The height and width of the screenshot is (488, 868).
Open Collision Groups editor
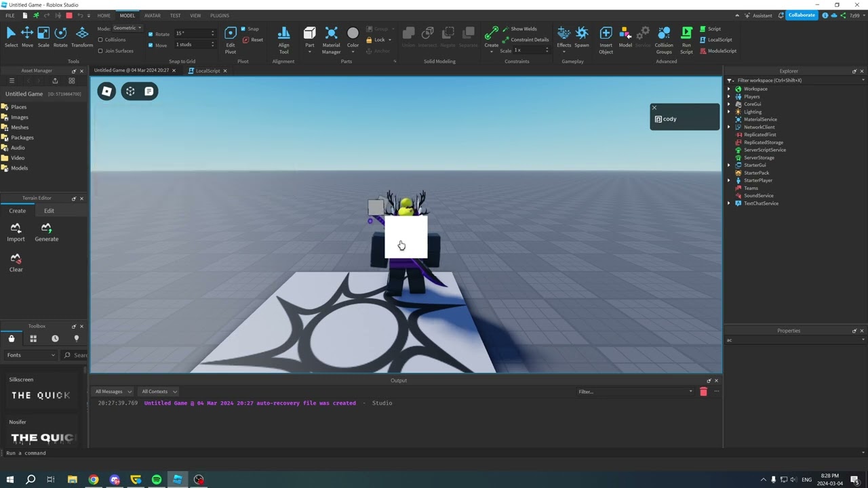coord(664,39)
